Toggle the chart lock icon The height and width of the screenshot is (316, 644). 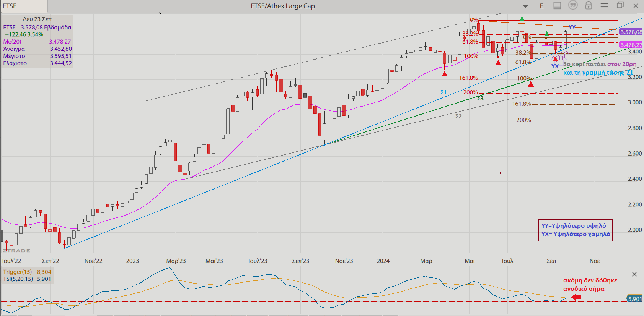pos(589,5)
